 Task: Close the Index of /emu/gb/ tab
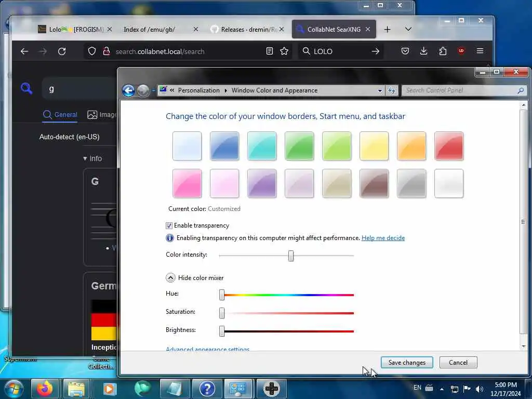coord(196,30)
